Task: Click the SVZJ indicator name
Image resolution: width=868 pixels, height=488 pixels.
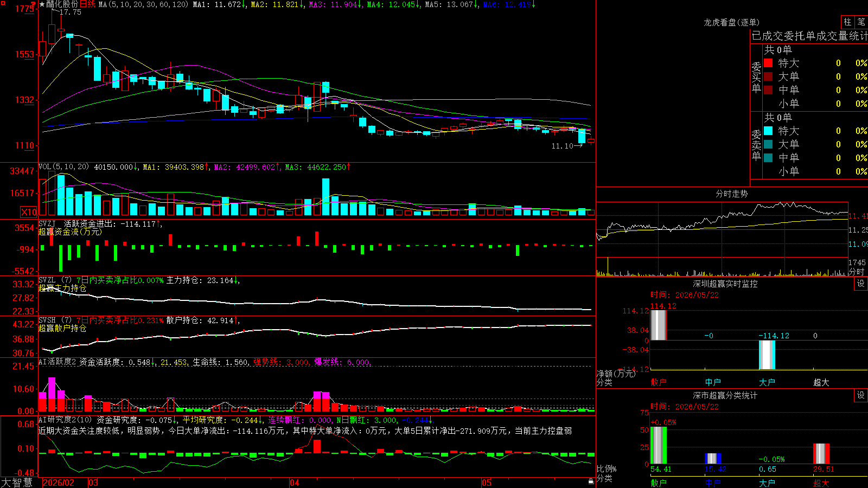Action: coord(47,223)
